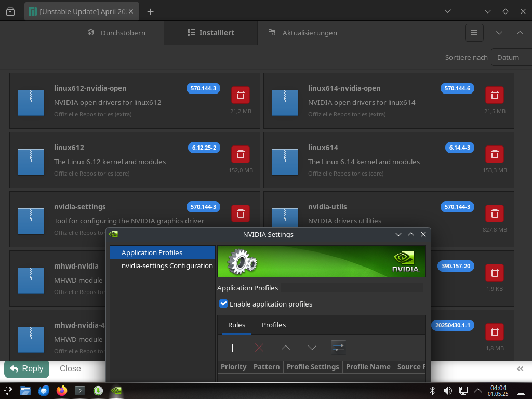This screenshot has height=399, width=532.
Task: Open the volume control in the system tray
Action: point(447,391)
